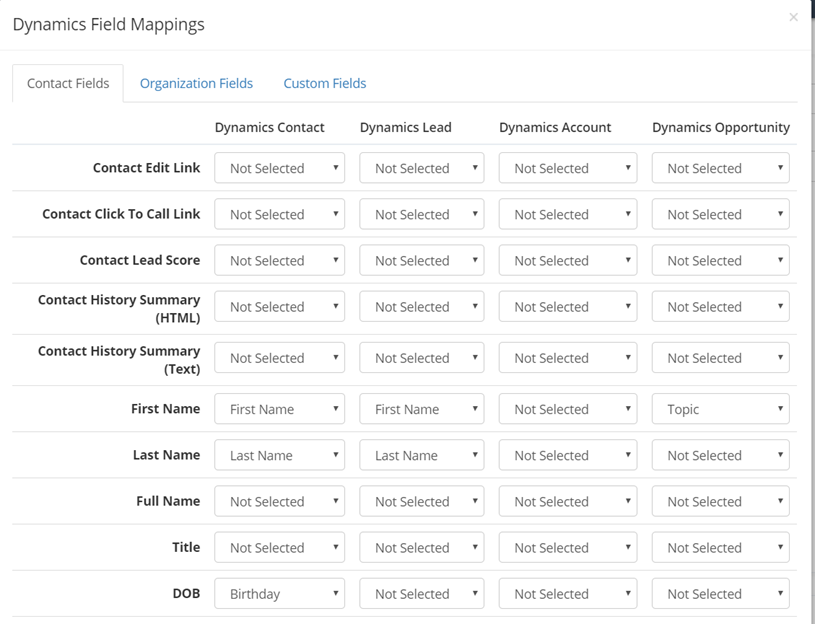Click the Contact History Summary (HTML) label
Viewport: 815px width, 624px height.
119,309
